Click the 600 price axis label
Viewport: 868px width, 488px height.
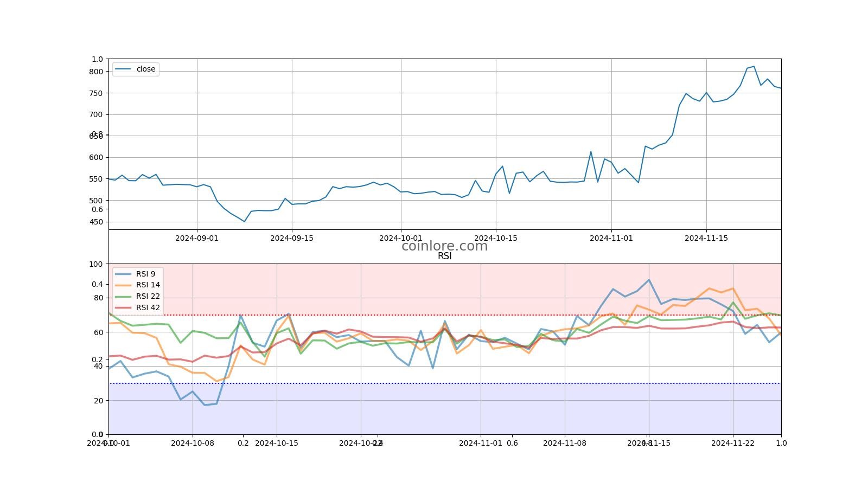pyautogui.click(x=96, y=157)
